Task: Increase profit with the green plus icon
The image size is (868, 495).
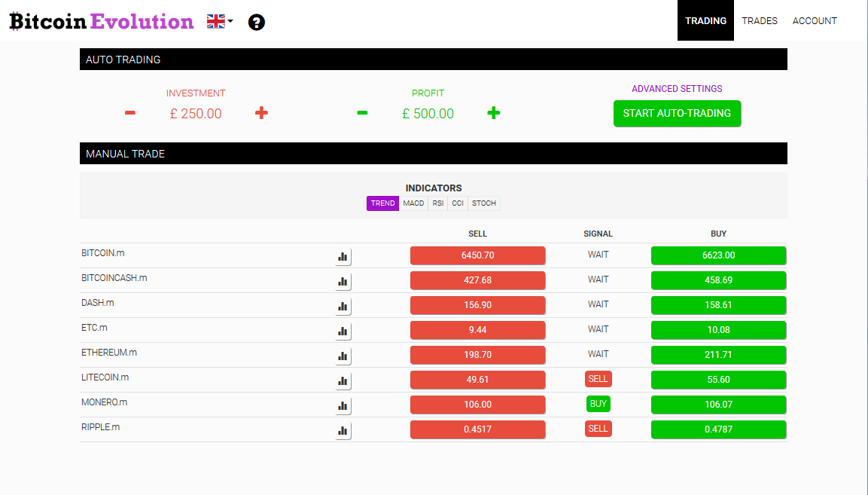Action: tap(493, 113)
